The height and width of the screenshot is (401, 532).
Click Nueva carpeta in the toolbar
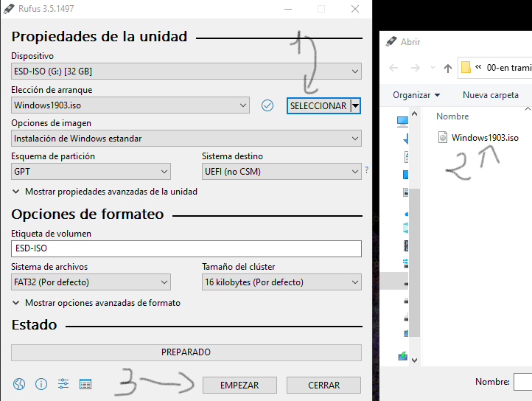pos(491,95)
